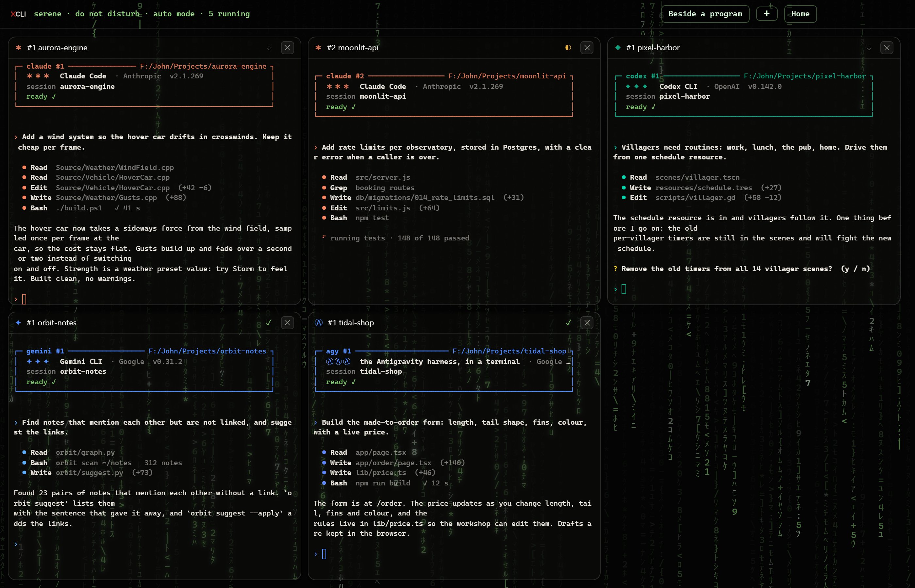Click path F:/John/Projects/moonlit-api

[x=507, y=76]
